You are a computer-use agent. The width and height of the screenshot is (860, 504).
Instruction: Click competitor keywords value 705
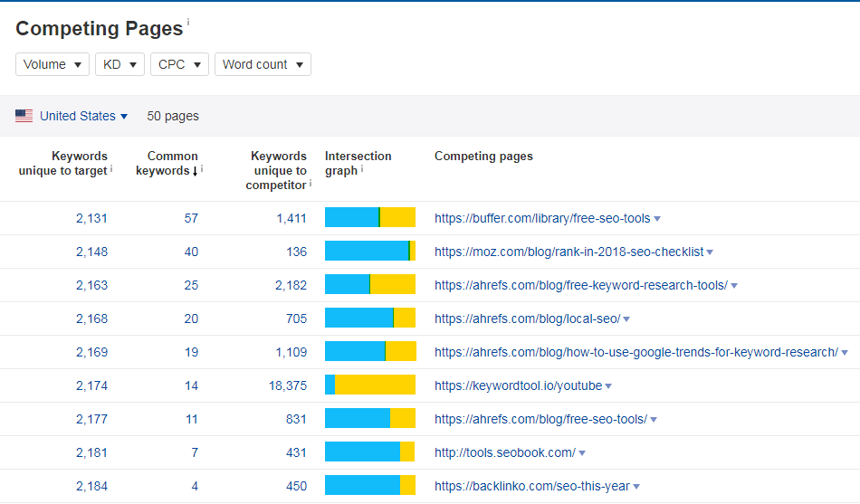pos(296,319)
